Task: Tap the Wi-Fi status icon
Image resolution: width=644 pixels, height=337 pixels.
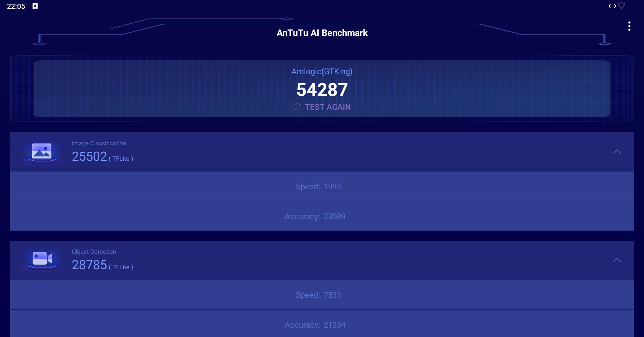Action: 622,6
